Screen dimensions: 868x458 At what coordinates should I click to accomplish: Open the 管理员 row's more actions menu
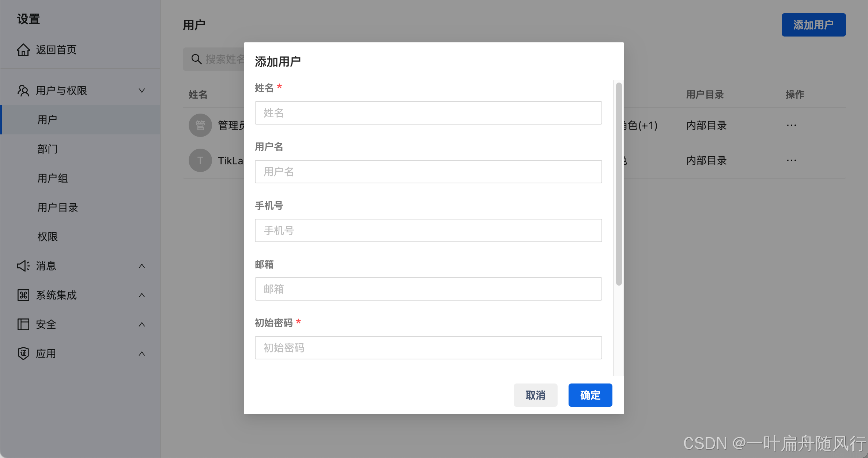click(x=792, y=125)
